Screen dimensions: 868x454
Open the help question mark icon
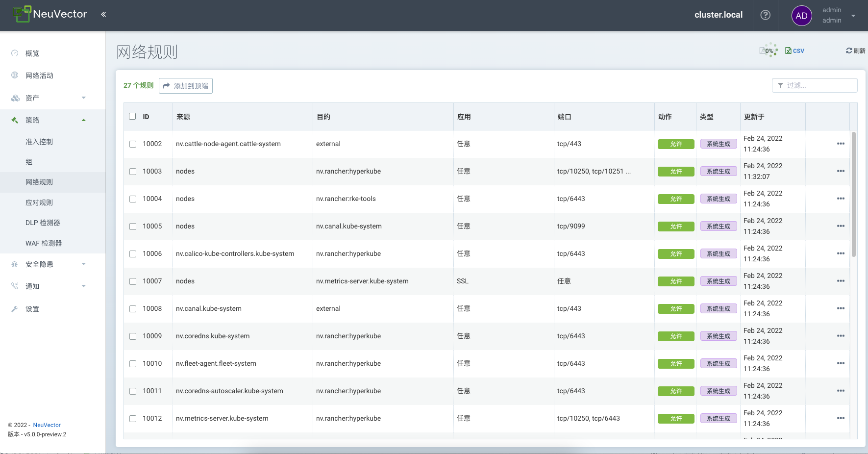[x=765, y=15]
